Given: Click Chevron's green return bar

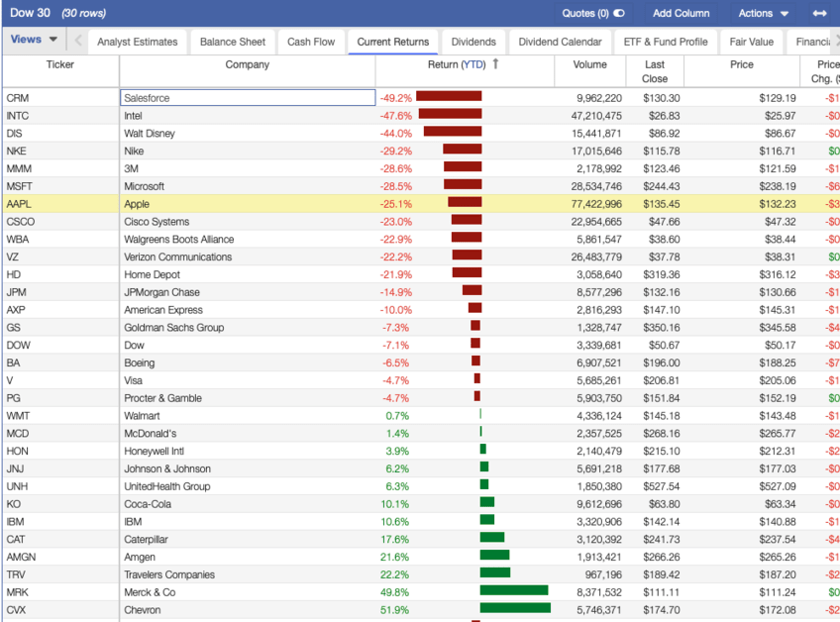Looking at the screenshot, I should coord(515,608).
